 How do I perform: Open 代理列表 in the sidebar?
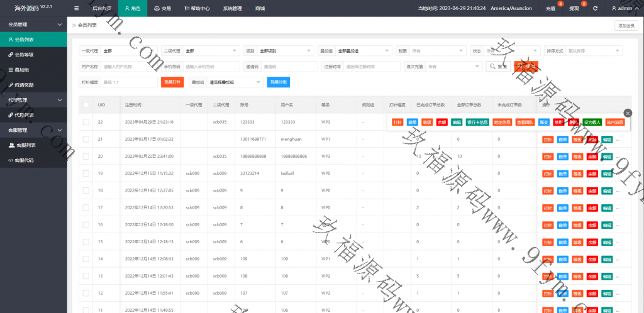[24, 115]
